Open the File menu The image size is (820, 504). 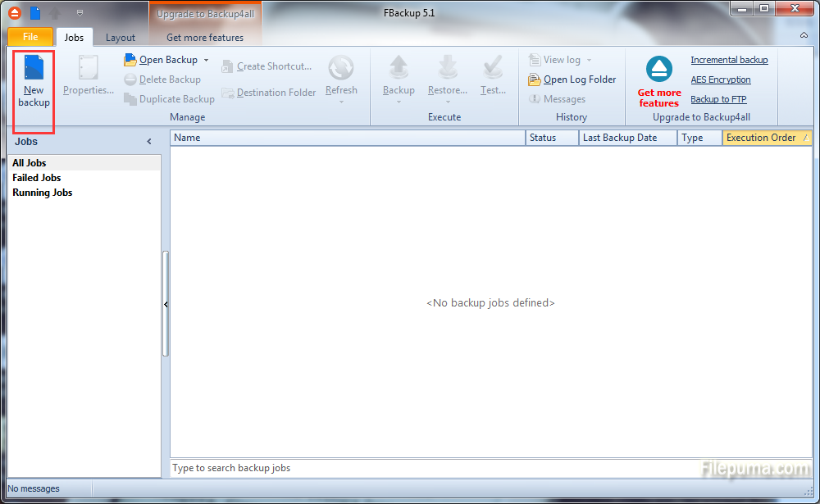(x=30, y=37)
